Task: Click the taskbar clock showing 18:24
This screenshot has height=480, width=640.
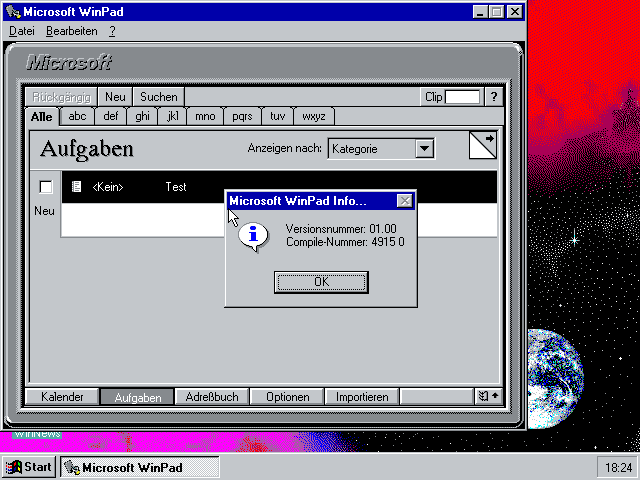Action: coord(618,467)
